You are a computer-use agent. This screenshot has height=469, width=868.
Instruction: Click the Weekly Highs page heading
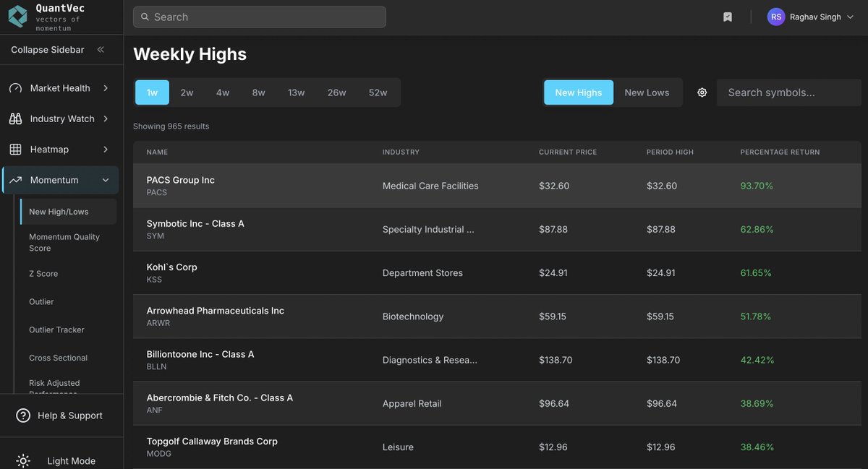pyautogui.click(x=190, y=54)
